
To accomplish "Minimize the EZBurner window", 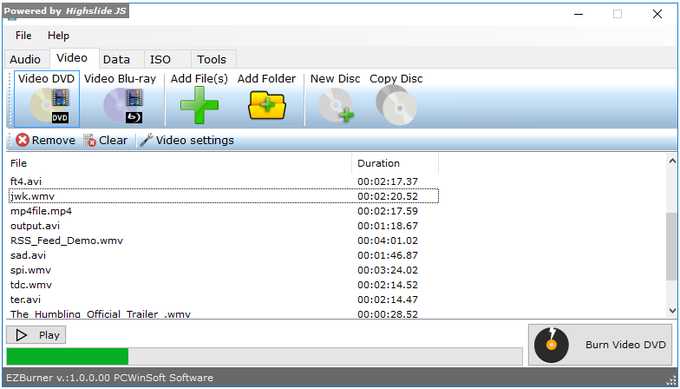I will point(579,14).
